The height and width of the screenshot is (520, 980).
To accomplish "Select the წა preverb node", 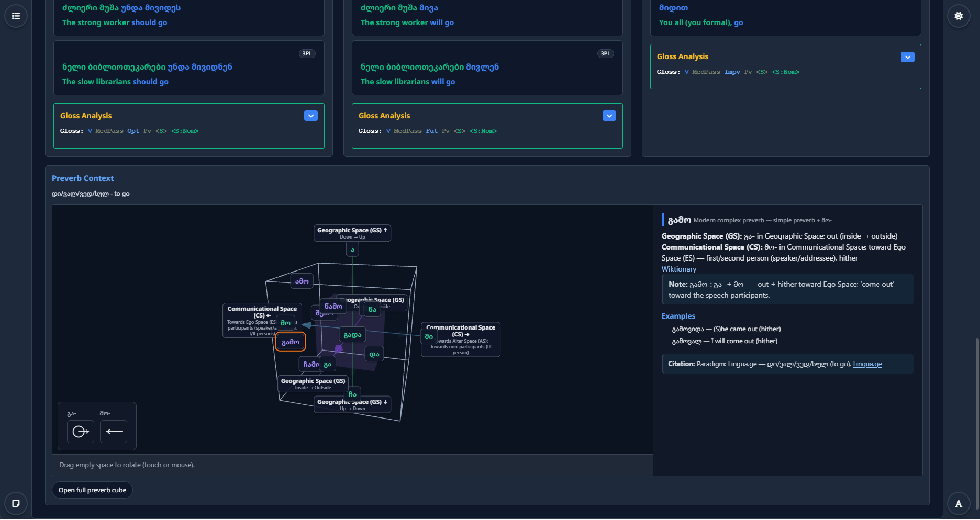I will [372, 309].
